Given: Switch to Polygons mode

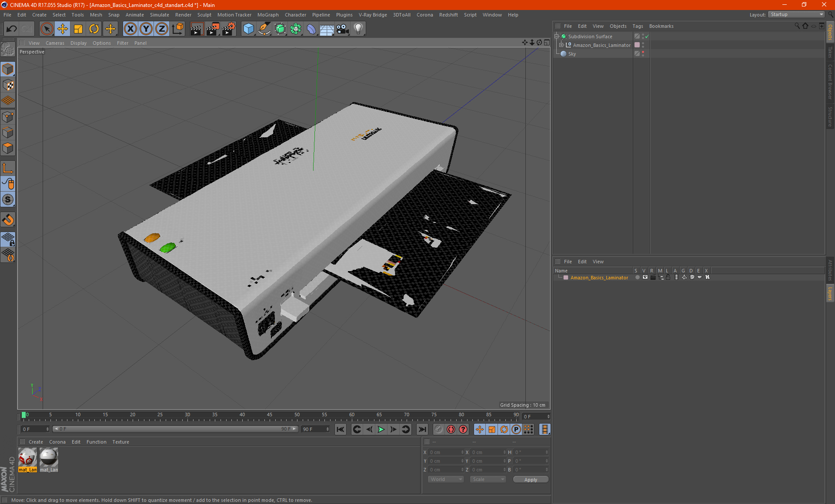Looking at the screenshot, I should pos(8,148).
